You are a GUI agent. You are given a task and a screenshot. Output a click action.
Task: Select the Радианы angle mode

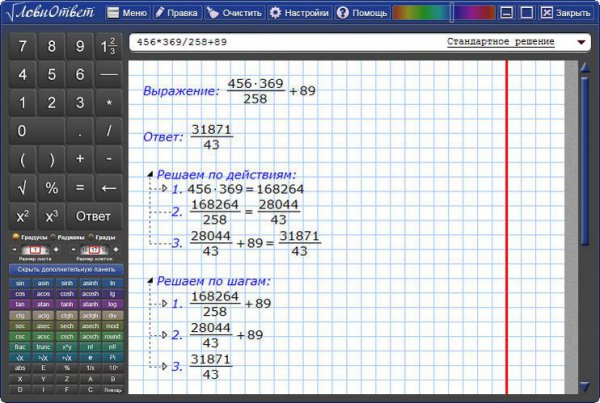[68, 237]
